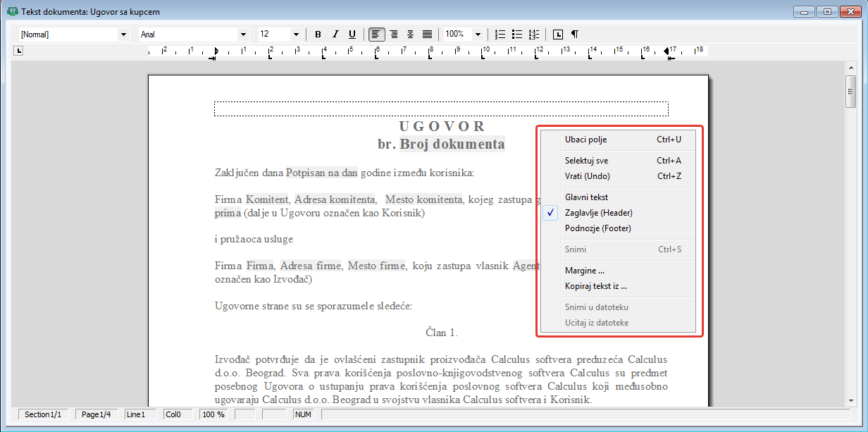Screen dimensions: 868x432
Task: Select checked Zaglavlje (Header) option
Action: (598, 213)
